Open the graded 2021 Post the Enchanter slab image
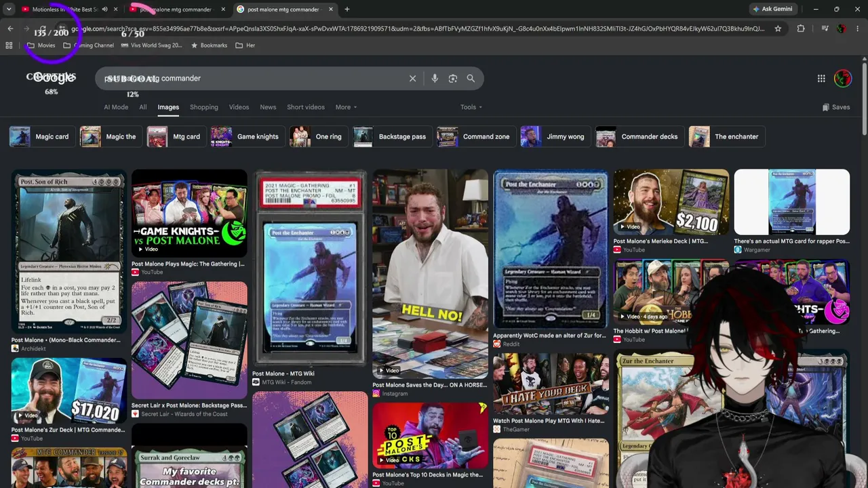The height and width of the screenshot is (488, 868). coord(310,268)
